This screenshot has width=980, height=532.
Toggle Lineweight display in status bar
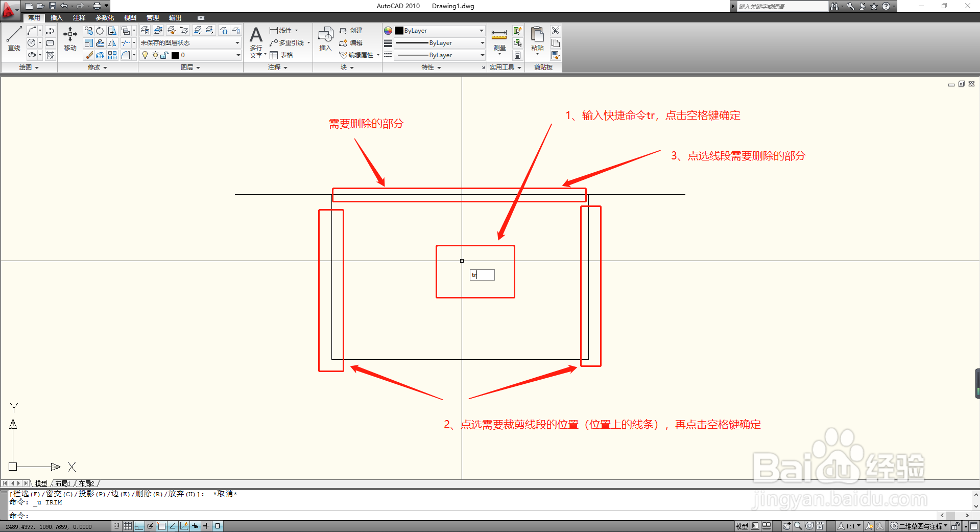(x=206, y=526)
